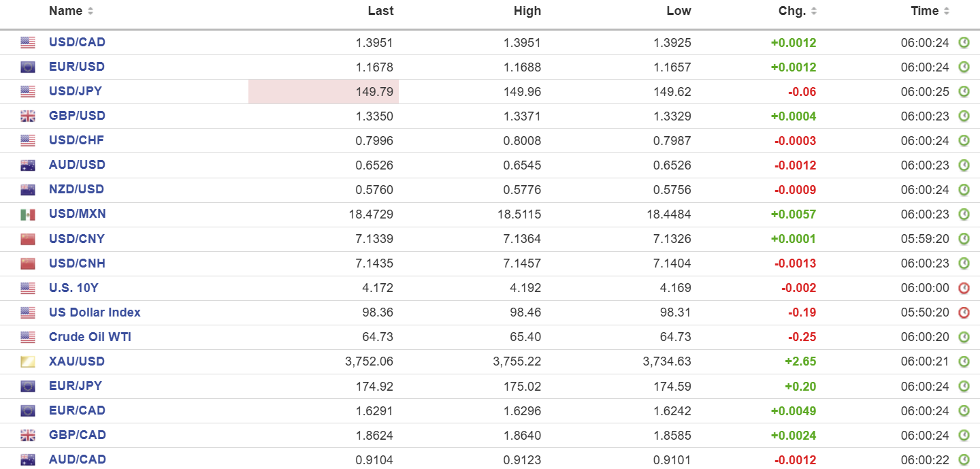Screen dimensions: 980x469
Task: Click the red clock icon for US Dollar Index
Action: 964,312
